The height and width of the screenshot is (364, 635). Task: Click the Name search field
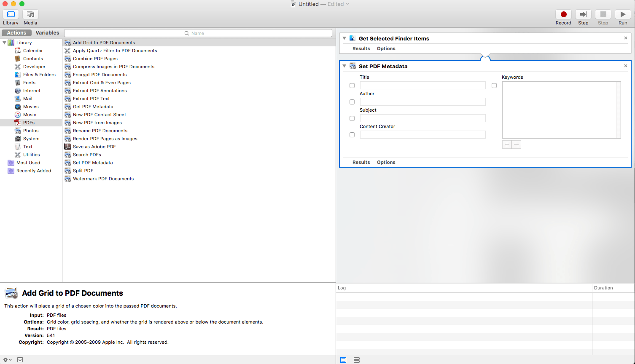(198, 33)
